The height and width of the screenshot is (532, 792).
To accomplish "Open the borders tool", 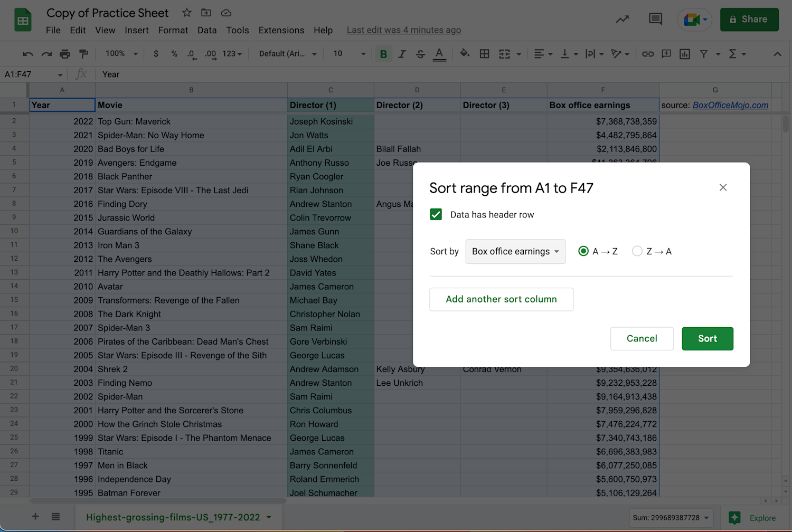I will point(484,54).
